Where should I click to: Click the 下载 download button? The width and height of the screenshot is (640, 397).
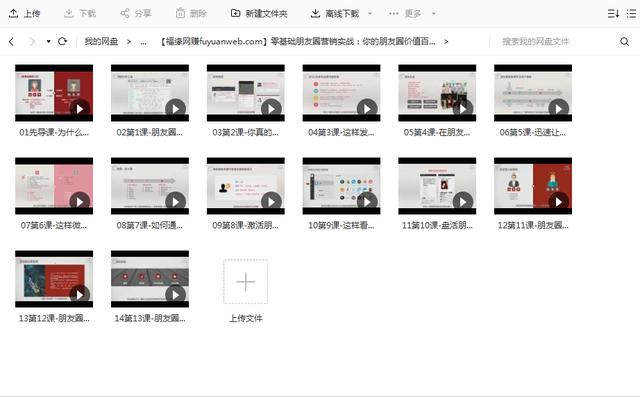pyautogui.click(x=80, y=13)
